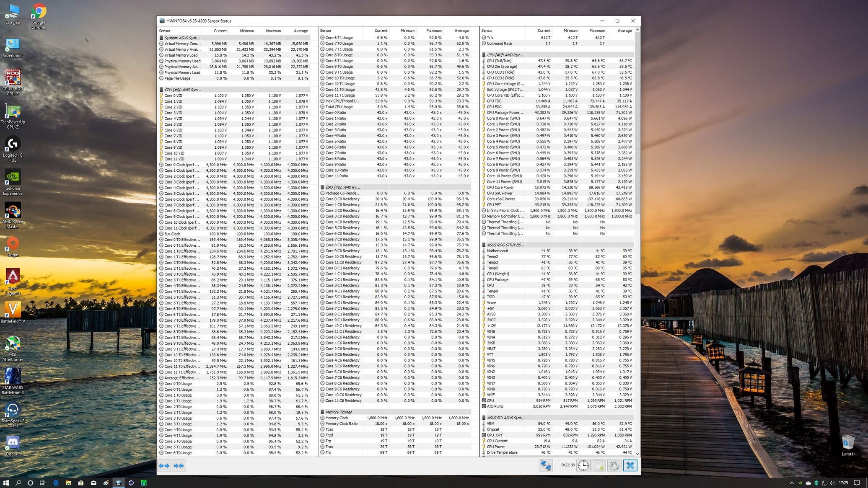The width and height of the screenshot is (868, 488).
Task: Open MSI Afterburner desktop icon
Action: click(13, 348)
